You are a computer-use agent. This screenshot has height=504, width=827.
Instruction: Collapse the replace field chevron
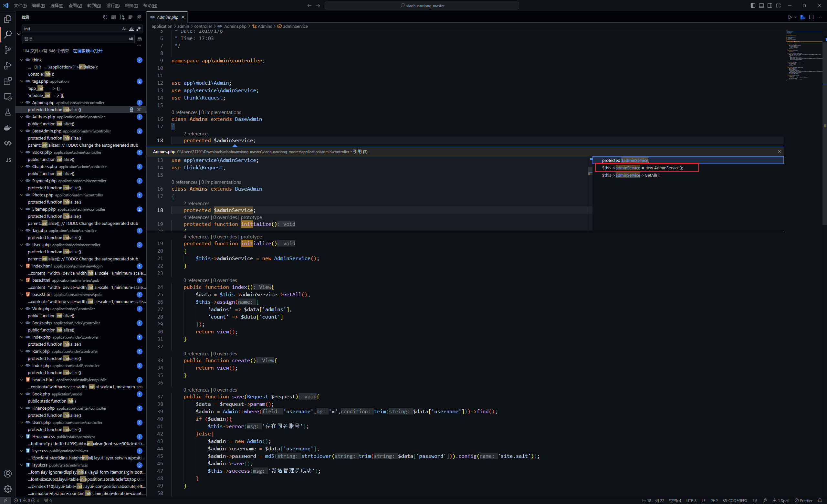click(18, 34)
